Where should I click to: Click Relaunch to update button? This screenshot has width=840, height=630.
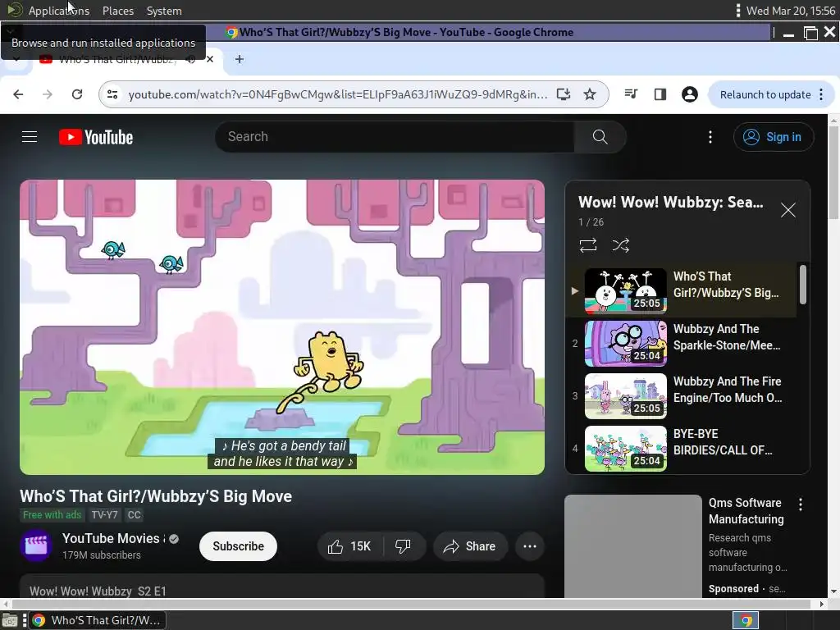(765, 95)
